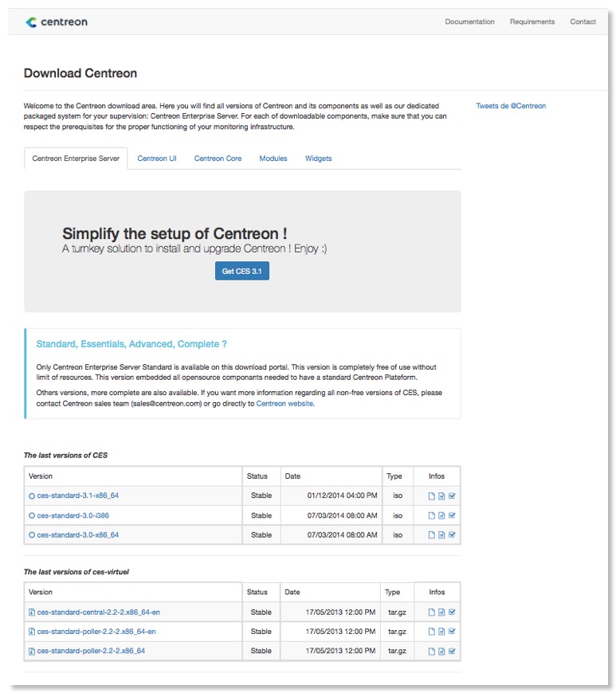Image resolution: width=616 pixels, height=693 pixels.
Task: Click text document icon for ces-standard-central-2.2-2.x86_64-en
Action: 441,613
